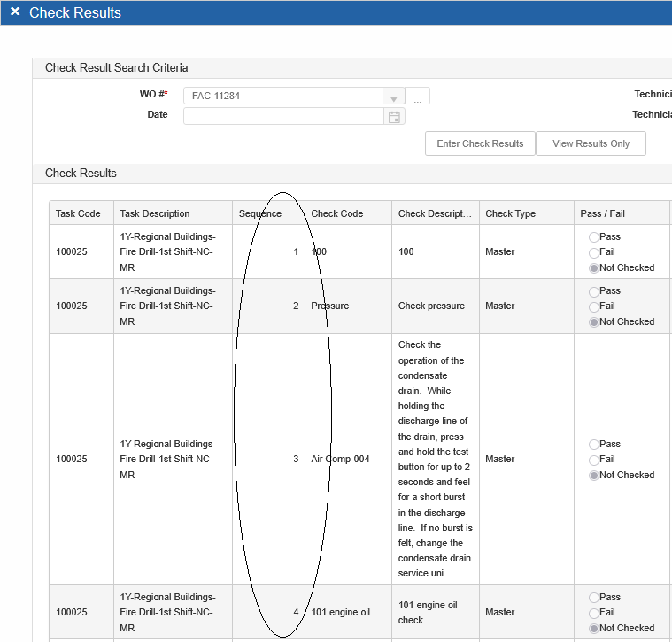Close the Check Results window with X
This screenshot has height=642, width=672.
click(15, 12)
